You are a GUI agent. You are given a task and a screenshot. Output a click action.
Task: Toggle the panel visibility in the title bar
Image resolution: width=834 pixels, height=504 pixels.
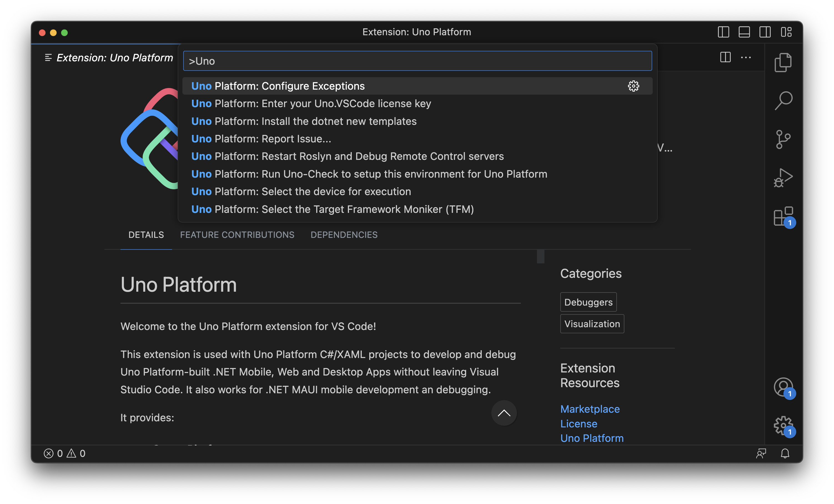point(744,32)
